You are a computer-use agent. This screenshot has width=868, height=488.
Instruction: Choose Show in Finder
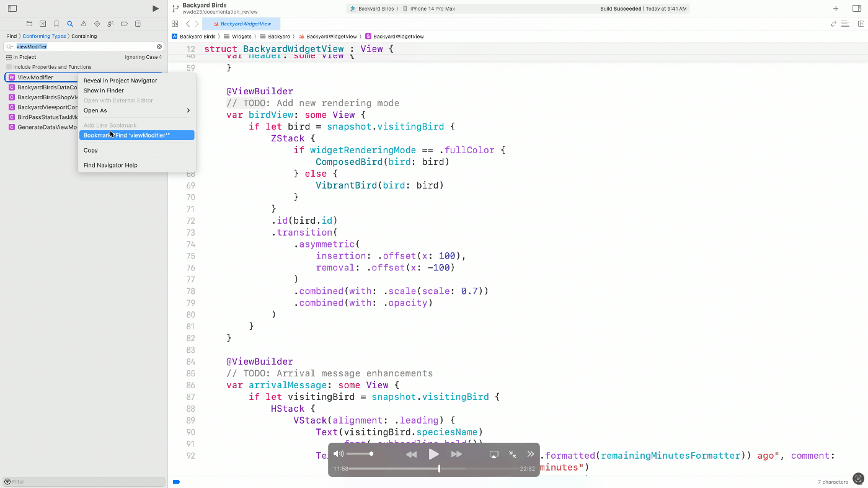pyautogui.click(x=137, y=91)
